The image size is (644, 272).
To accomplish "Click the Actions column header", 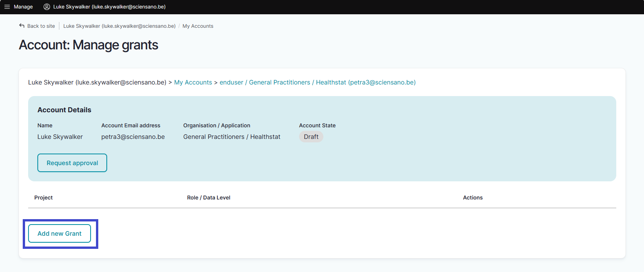I will click(472, 198).
